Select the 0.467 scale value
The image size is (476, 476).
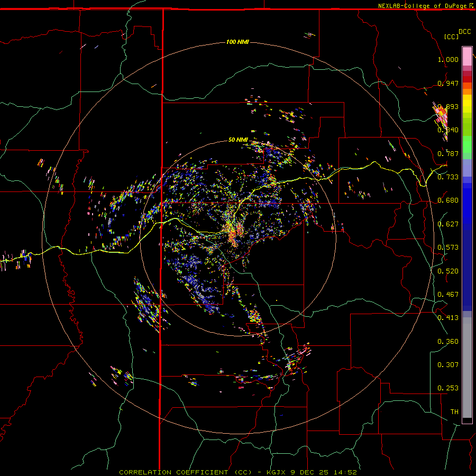point(448,295)
